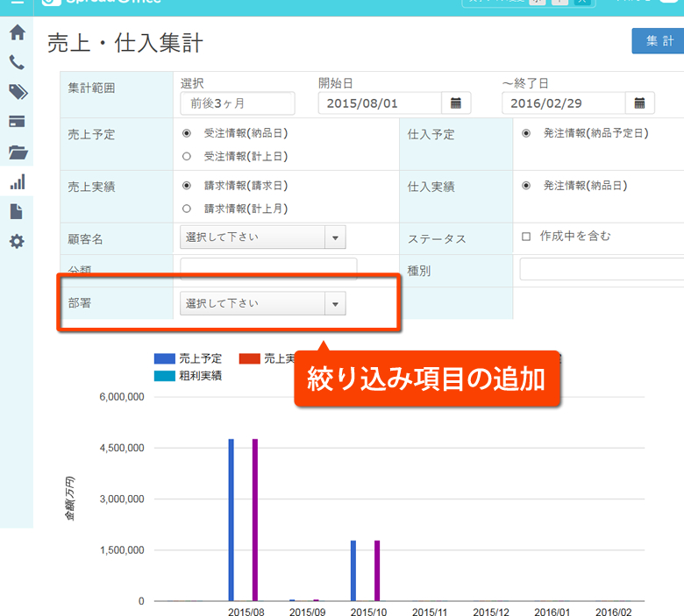684x616 pixels.
Task: Expand the 部署 dropdown
Action: click(262, 303)
